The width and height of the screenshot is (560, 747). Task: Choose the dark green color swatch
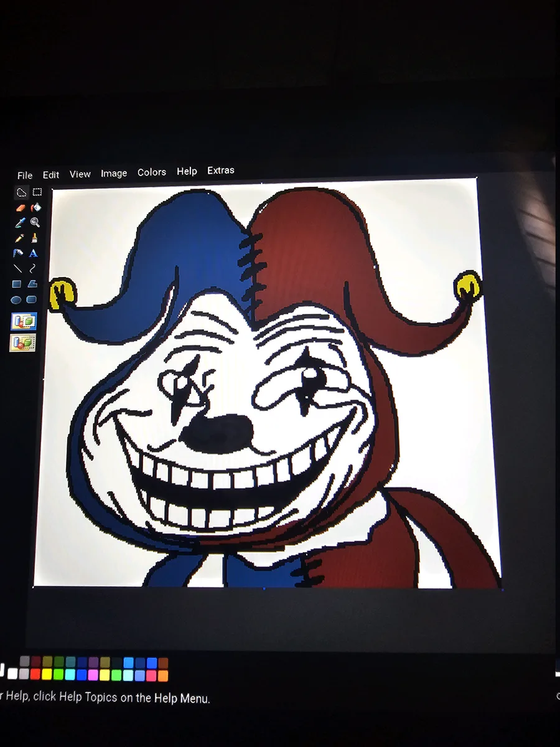point(59,661)
